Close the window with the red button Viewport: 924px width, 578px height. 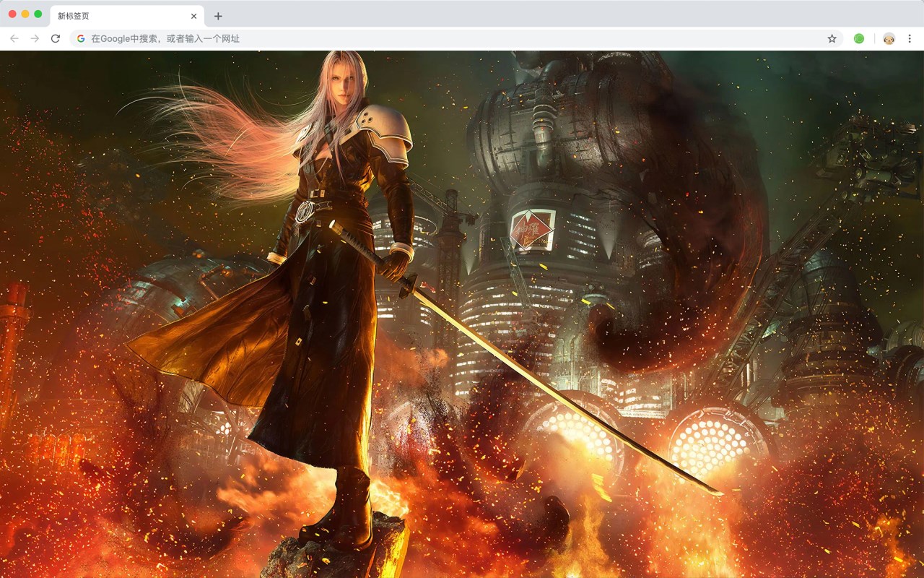[x=12, y=14]
